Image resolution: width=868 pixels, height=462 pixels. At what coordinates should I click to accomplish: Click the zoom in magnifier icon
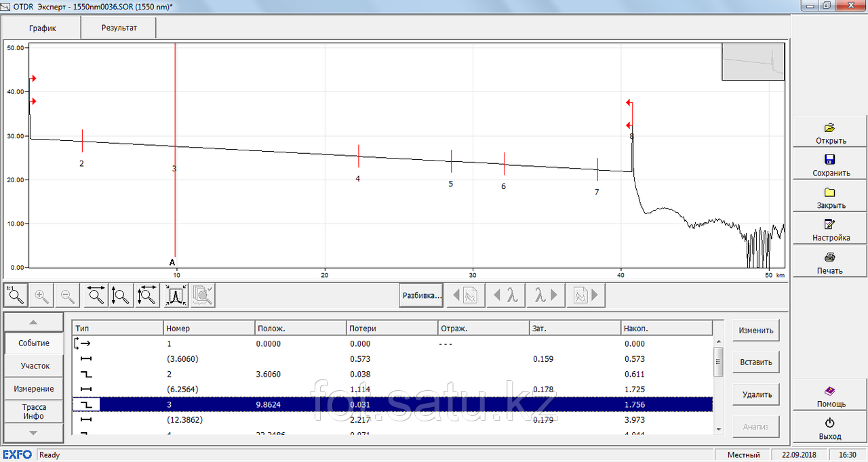click(x=42, y=295)
